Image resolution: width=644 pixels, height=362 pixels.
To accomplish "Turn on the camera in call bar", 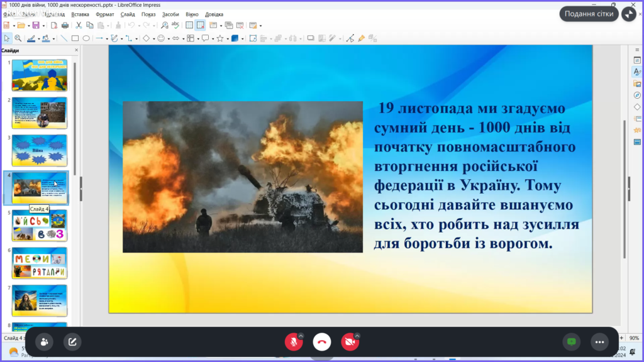I will click(350, 342).
